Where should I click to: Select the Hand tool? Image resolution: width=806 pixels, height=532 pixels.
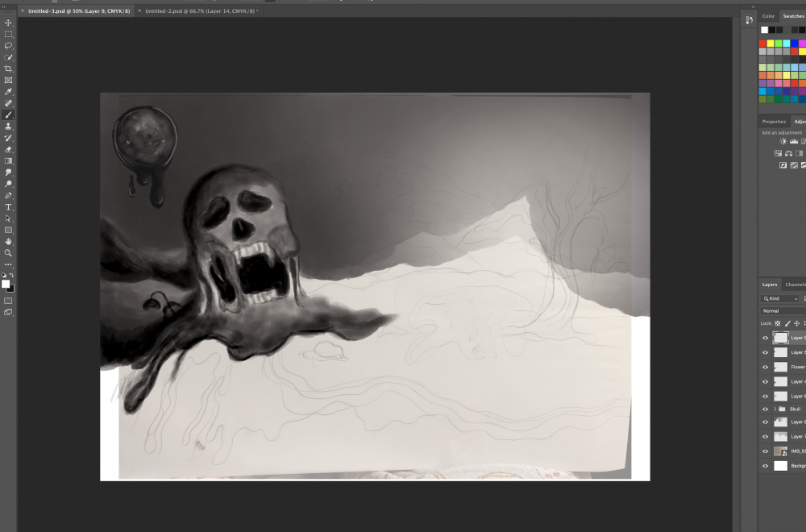[x=9, y=241]
